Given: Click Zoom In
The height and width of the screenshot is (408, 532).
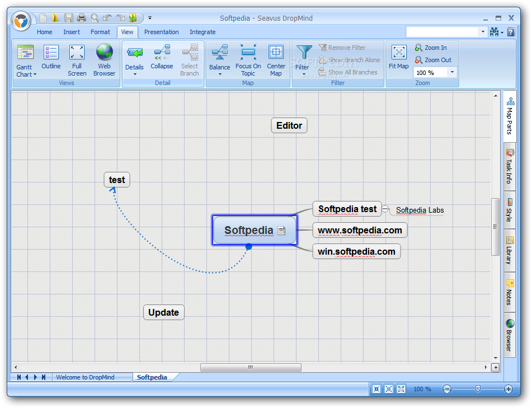Looking at the screenshot, I should coord(431,48).
